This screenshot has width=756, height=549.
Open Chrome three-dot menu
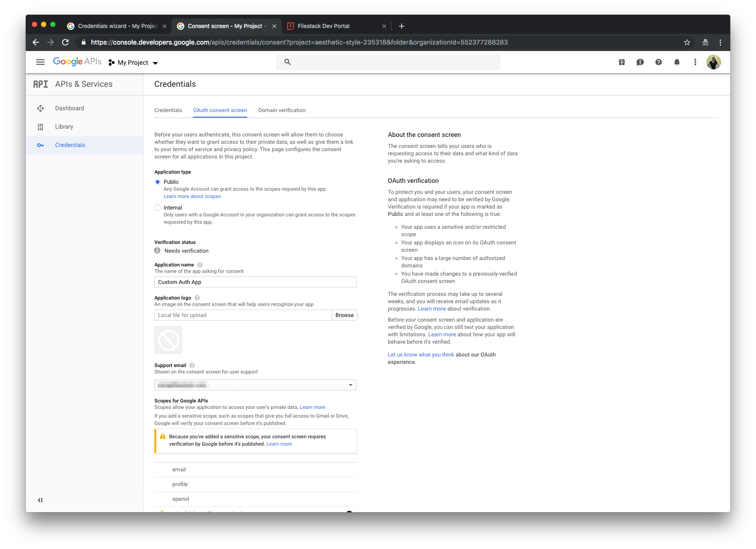point(720,42)
